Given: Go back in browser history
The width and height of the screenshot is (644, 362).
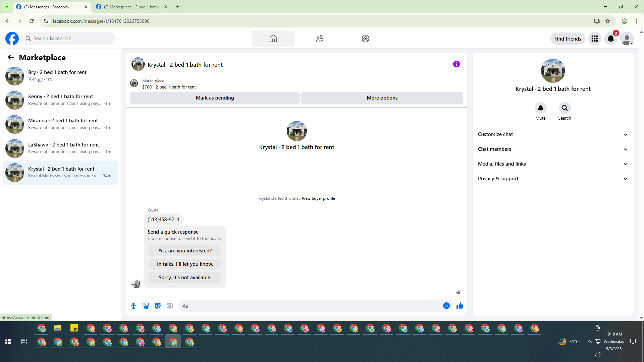Looking at the screenshot, I should point(7,21).
